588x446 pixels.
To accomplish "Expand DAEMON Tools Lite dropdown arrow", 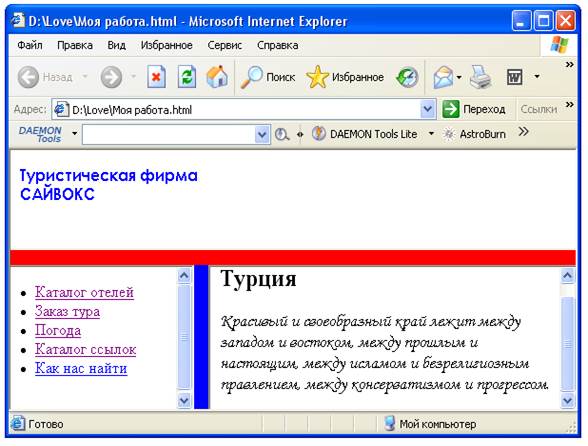I will click(431, 134).
